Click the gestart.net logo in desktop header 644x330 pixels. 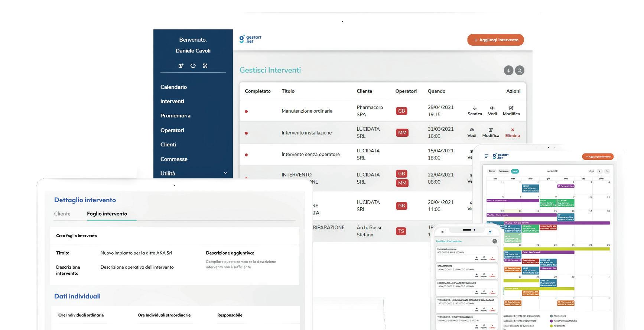click(250, 39)
